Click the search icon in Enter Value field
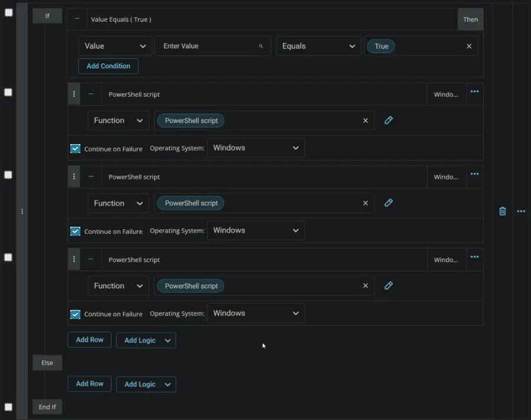The width and height of the screenshot is (531, 420). click(260, 46)
